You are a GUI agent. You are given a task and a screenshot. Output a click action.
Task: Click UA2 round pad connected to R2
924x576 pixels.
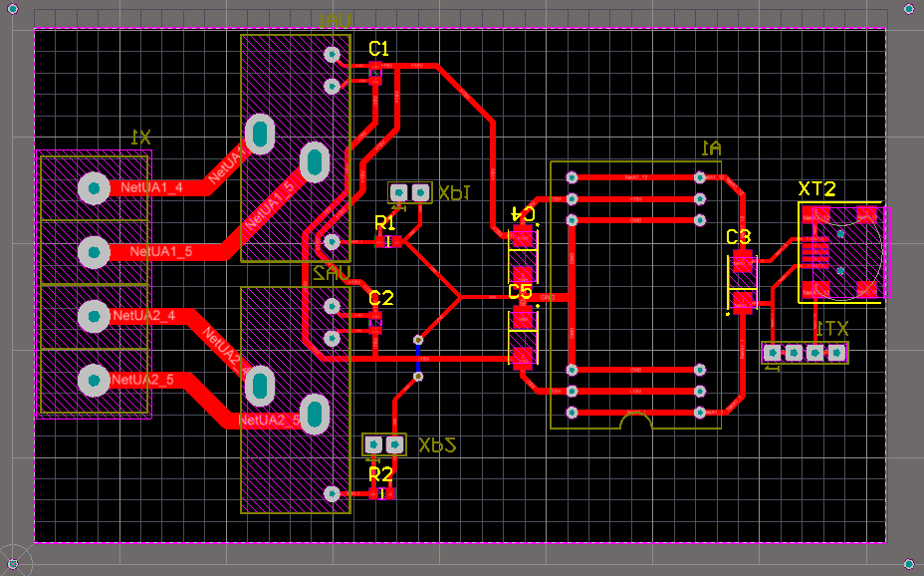333,493
